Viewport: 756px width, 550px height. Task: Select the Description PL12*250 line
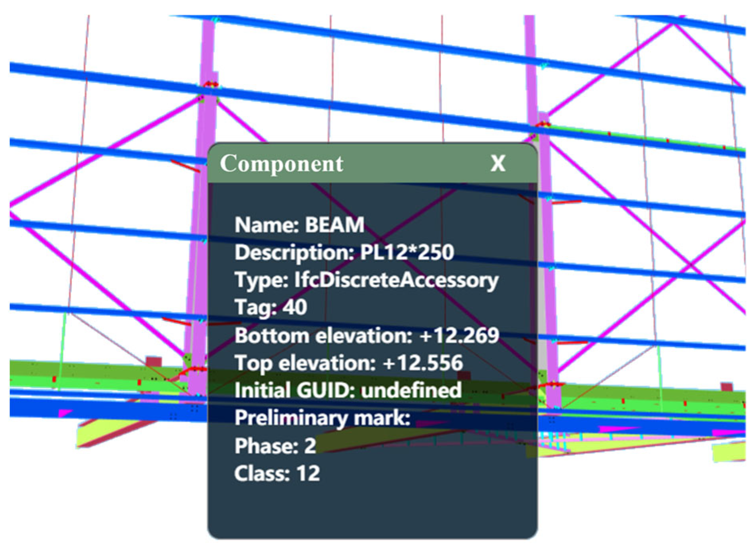pos(344,252)
